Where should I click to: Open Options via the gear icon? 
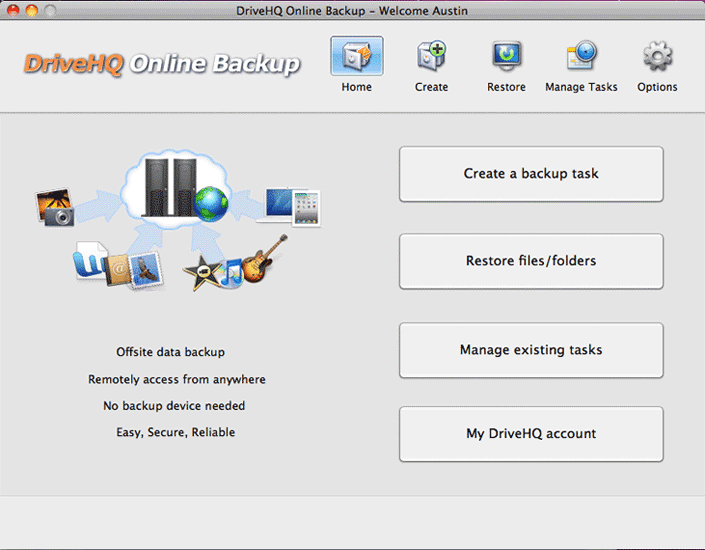[x=657, y=56]
